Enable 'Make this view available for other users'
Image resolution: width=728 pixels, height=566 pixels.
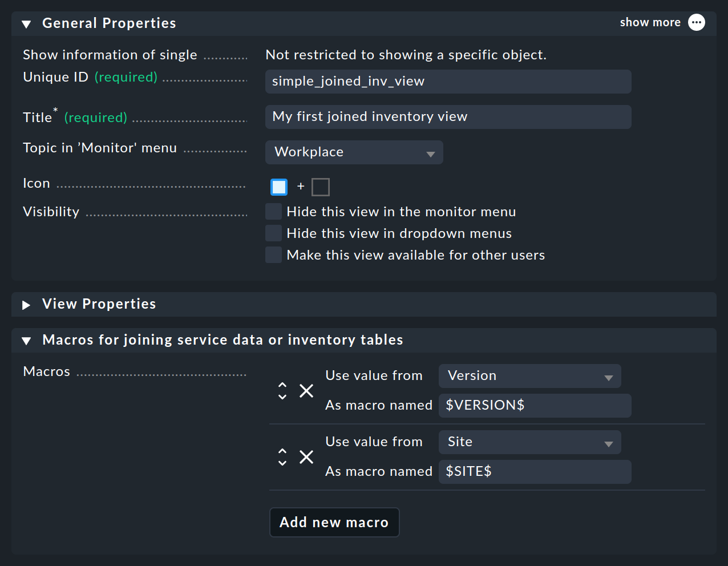point(273,254)
